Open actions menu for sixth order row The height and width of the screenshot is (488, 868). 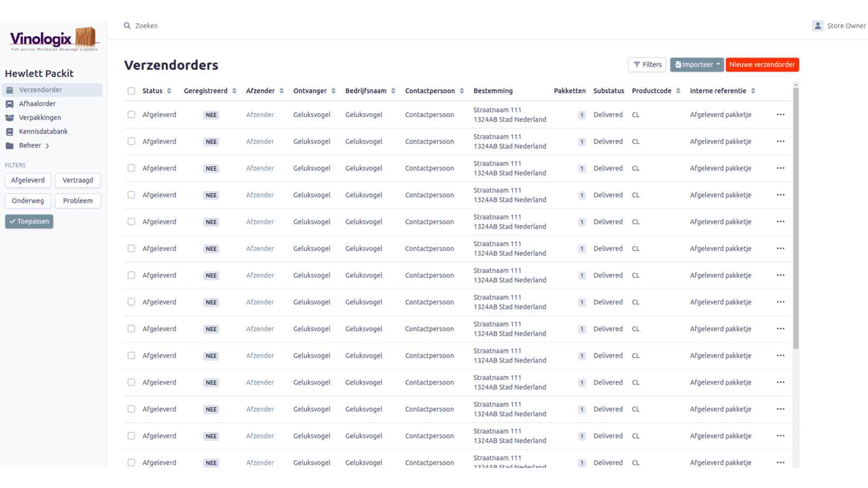781,248
